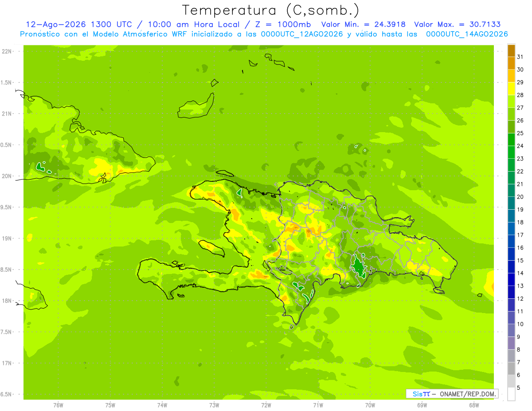532x411 pixels.
Task: Click the legend value '18'
Action: pos(520,222)
